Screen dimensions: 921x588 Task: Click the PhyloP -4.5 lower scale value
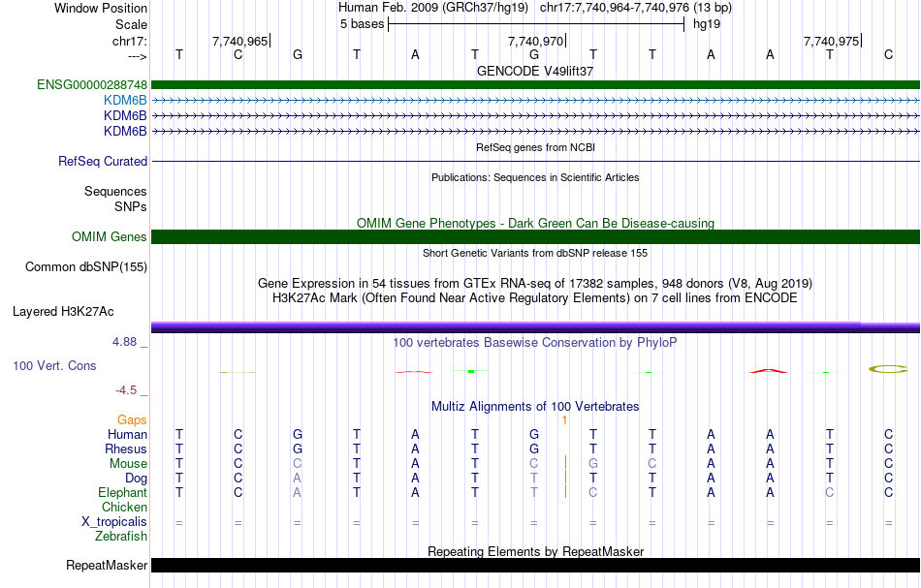[x=126, y=390]
